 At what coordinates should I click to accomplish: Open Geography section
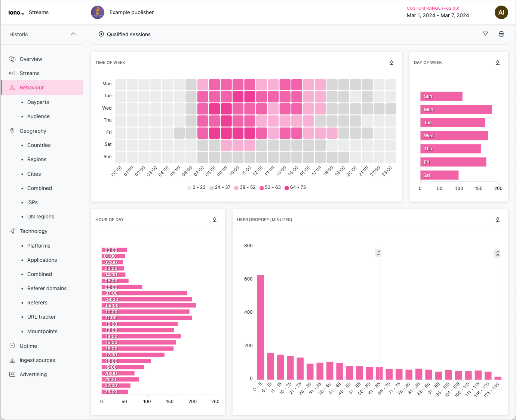[33, 131]
